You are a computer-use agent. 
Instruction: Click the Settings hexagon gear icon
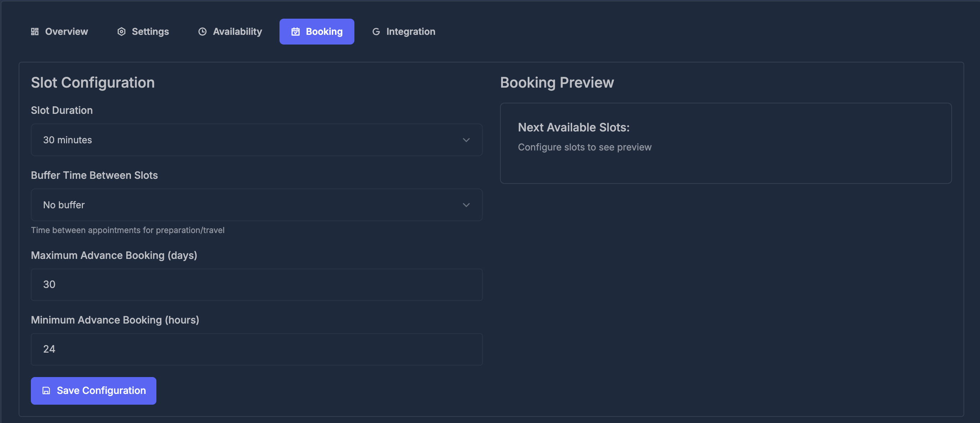121,32
